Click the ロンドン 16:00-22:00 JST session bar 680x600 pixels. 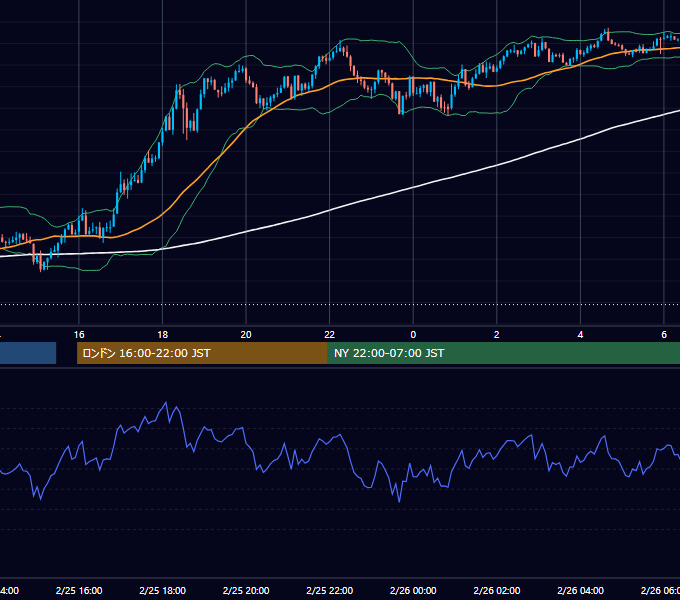(202, 353)
